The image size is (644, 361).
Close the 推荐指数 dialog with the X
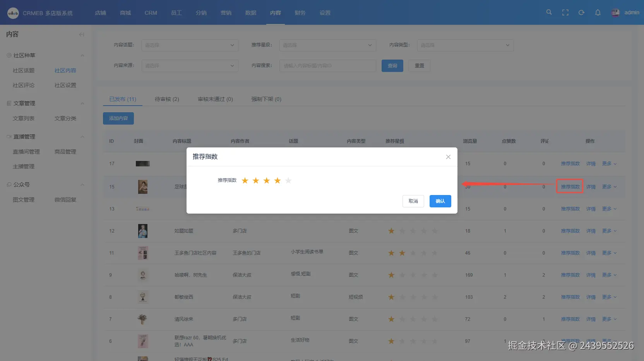pyautogui.click(x=448, y=157)
